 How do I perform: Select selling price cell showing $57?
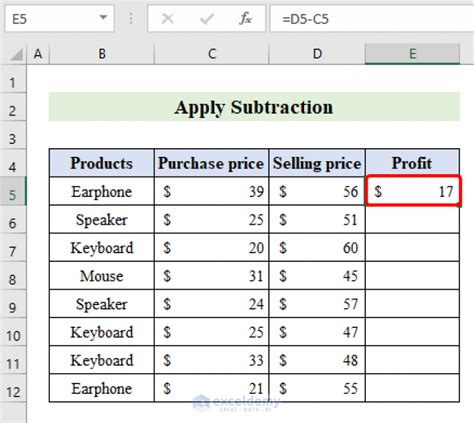pyautogui.click(x=317, y=304)
